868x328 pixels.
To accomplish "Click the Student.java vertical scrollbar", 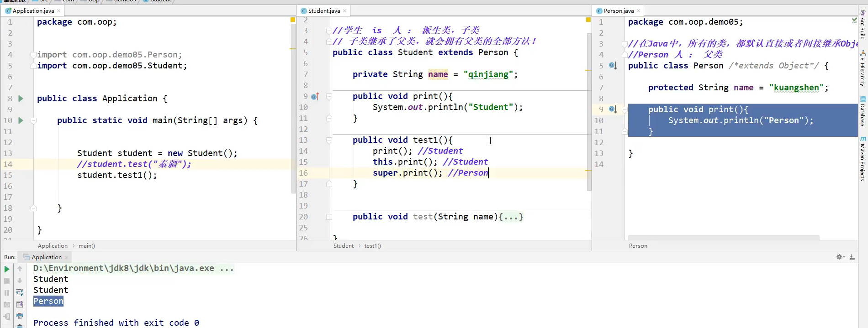I will pos(589,112).
